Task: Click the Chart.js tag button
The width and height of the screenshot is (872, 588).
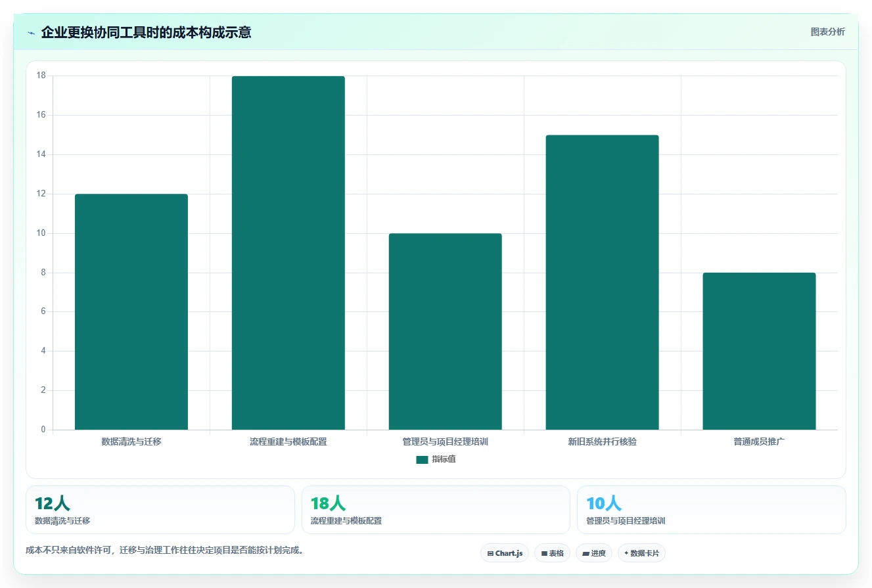Action: pyautogui.click(x=505, y=553)
